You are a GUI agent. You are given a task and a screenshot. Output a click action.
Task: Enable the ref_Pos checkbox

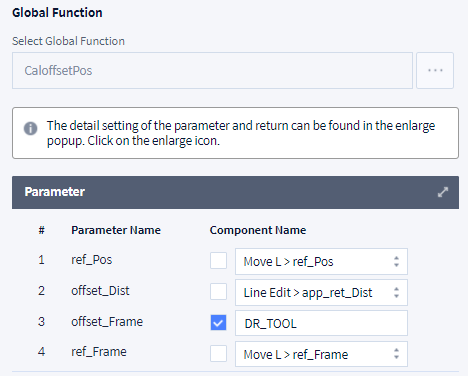pos(218,261)
